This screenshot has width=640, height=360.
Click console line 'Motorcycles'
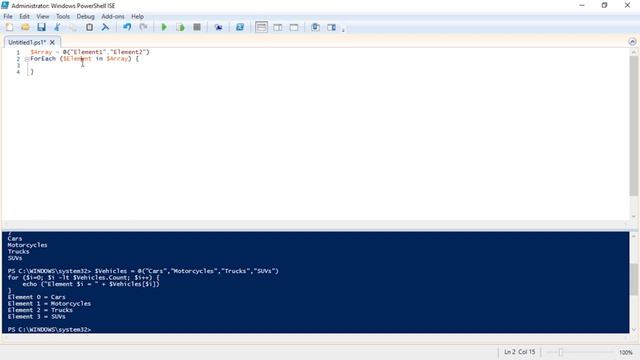pos(27,245)
